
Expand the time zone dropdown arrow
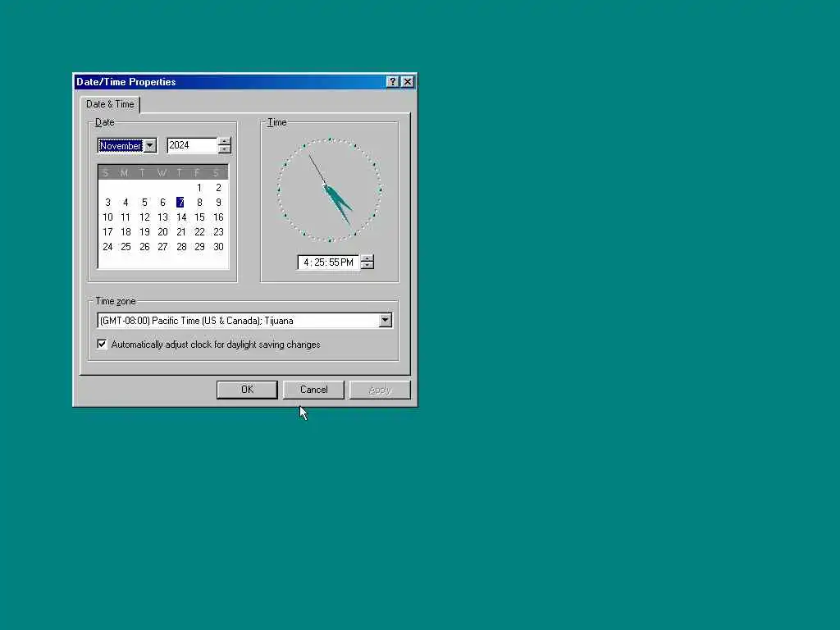click(x=386, y=321)
